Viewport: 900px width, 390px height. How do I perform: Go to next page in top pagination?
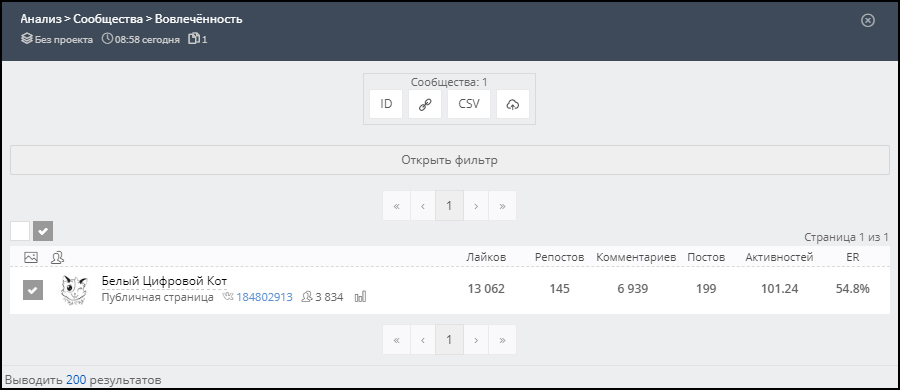tap(476, 206)
